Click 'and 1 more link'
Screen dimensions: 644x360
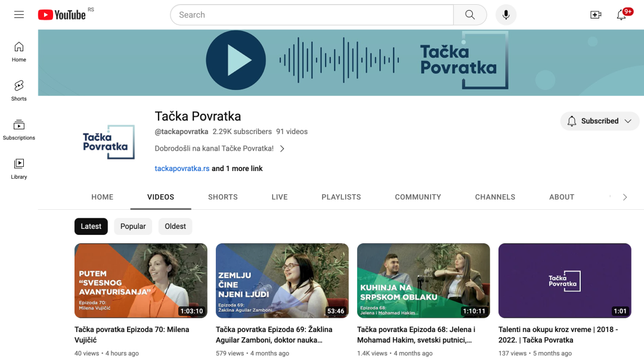coord(237,169)
